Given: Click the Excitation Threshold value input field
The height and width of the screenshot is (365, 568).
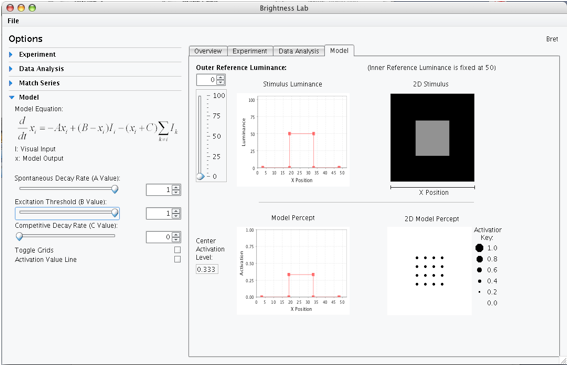Looking at the screenshot, I should 159,214.
